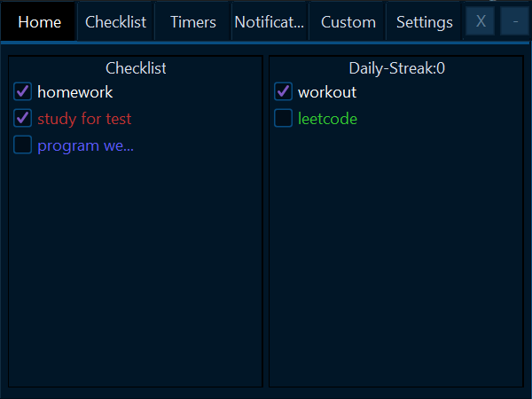Uncheck the study for test checkbox
Image resolution: width=532 pixels, height=399 pixels.
pos(23,118)
